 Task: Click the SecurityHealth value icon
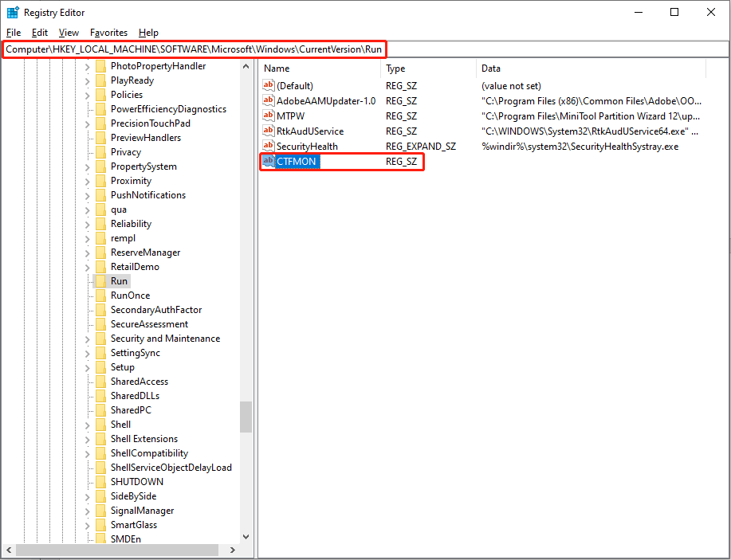pos(269,147)
